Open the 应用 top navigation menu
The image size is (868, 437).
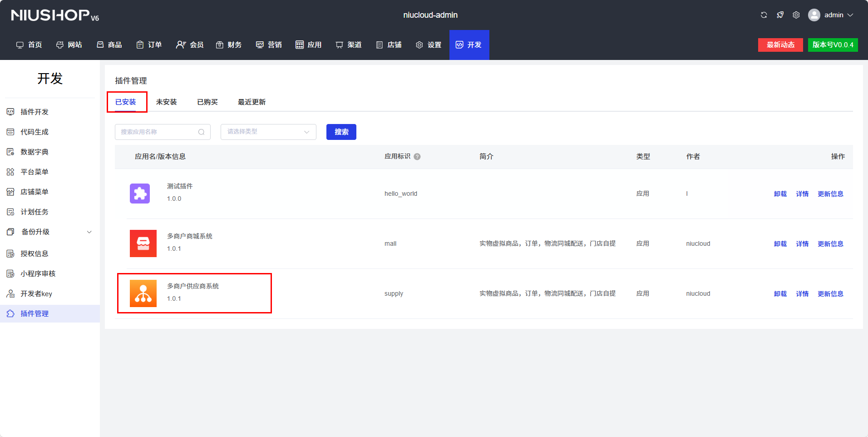309,45
